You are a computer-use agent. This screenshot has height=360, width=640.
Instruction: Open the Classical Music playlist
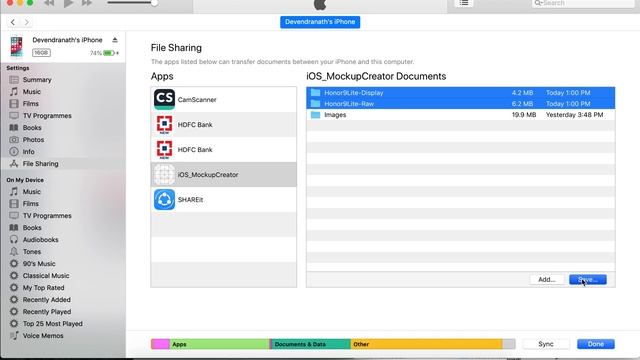46,276
